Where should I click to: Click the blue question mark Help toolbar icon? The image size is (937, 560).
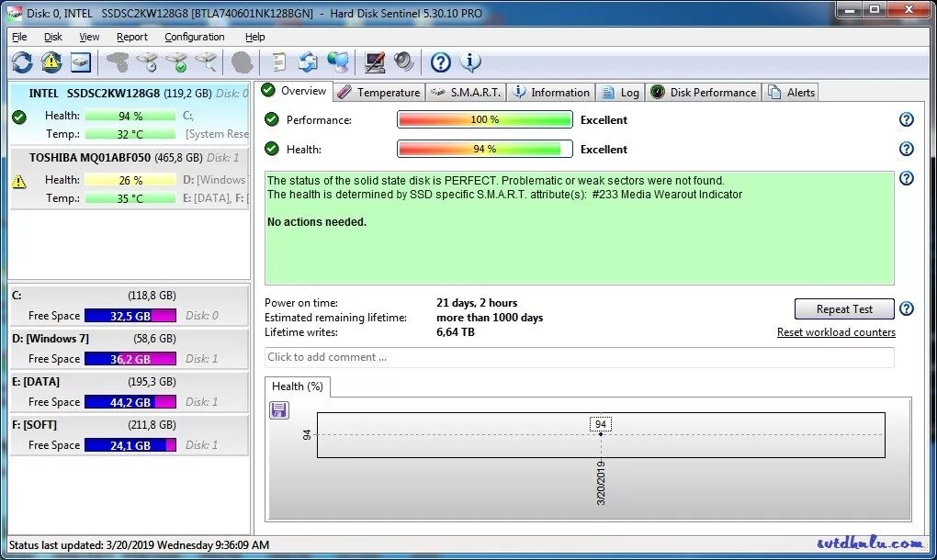click(440, 62)
